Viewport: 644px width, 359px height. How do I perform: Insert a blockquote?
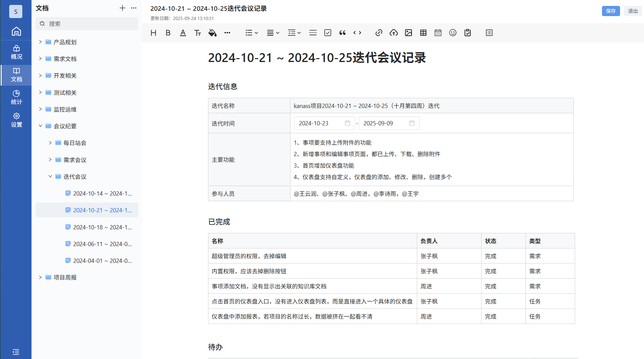(342, 32)
